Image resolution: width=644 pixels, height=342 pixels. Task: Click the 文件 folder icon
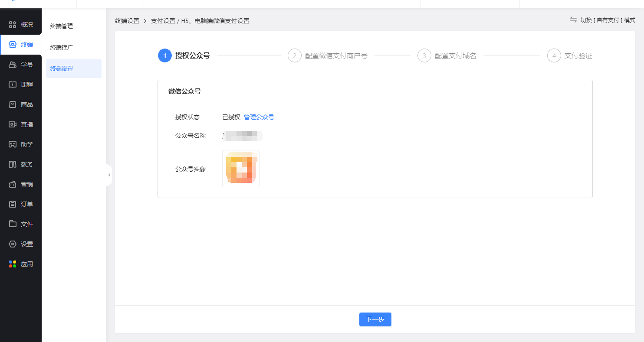coord(13,224)
